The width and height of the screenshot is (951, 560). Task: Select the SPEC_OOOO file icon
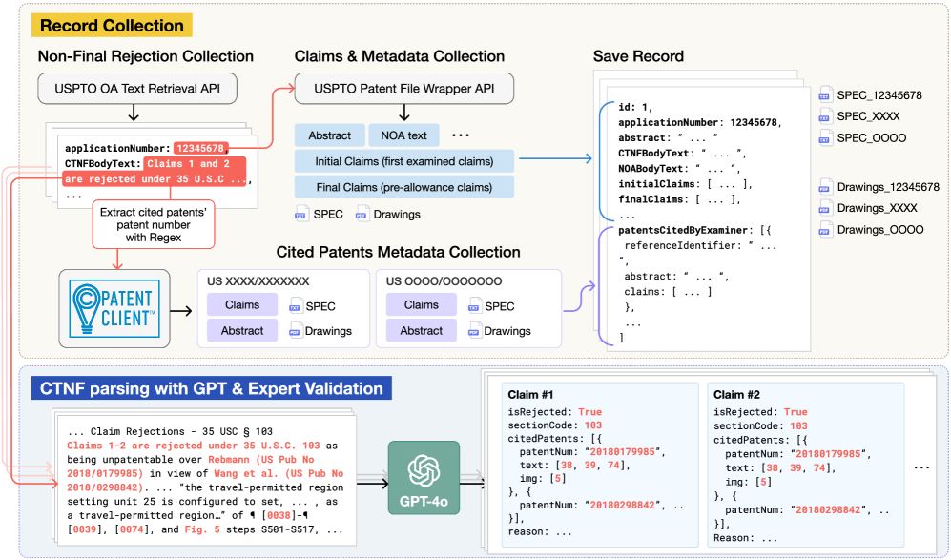click(824, 137)
